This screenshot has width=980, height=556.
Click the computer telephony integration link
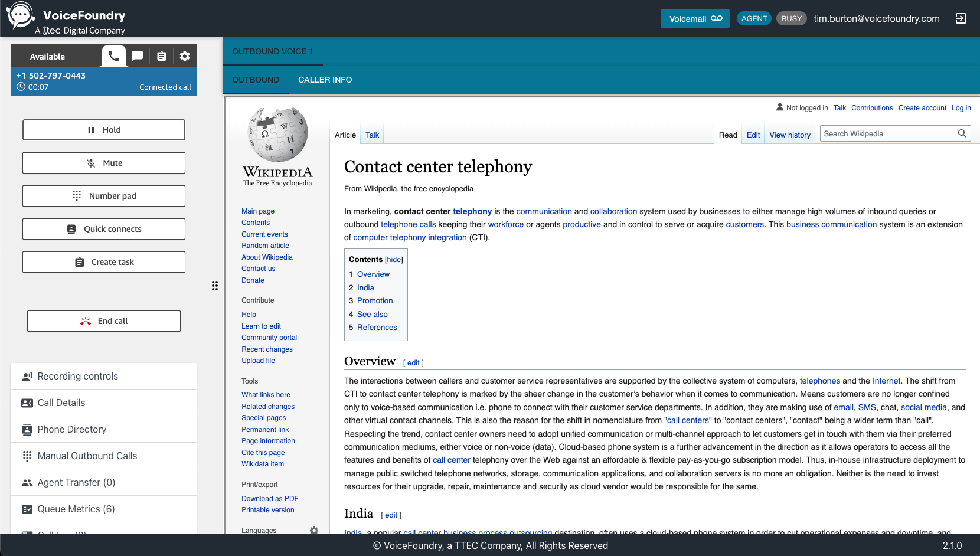410,237
